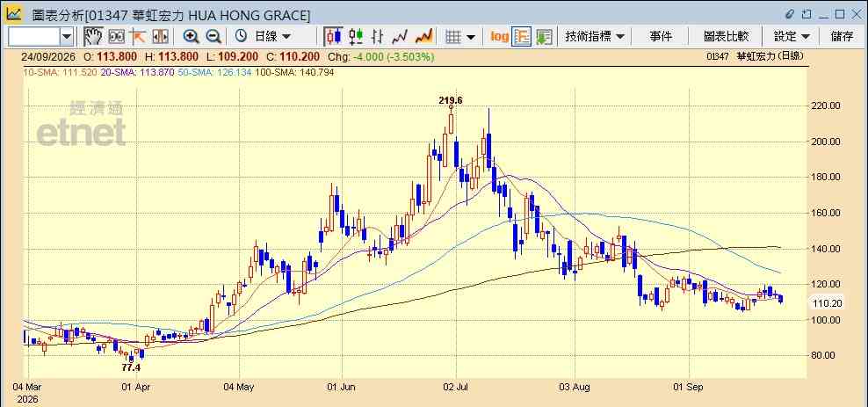This screenshot has width=868, height=407.
Task: Open the 日線 period dropdown
Action: 272,37
